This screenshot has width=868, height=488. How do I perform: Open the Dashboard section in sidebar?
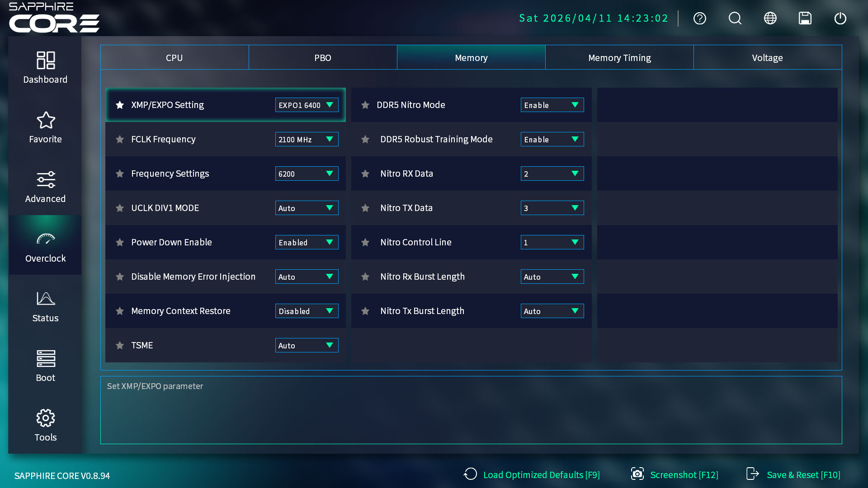[x=45, y=67]
